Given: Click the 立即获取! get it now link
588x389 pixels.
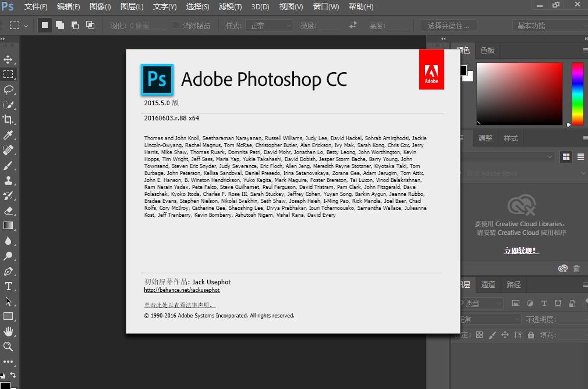Looking at the screenshot, I should tap(521, 251).
